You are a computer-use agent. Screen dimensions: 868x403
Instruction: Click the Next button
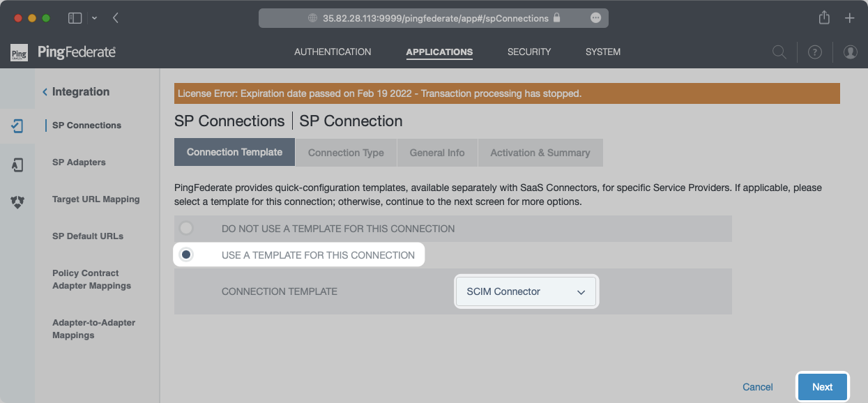(x=822, y=387)
